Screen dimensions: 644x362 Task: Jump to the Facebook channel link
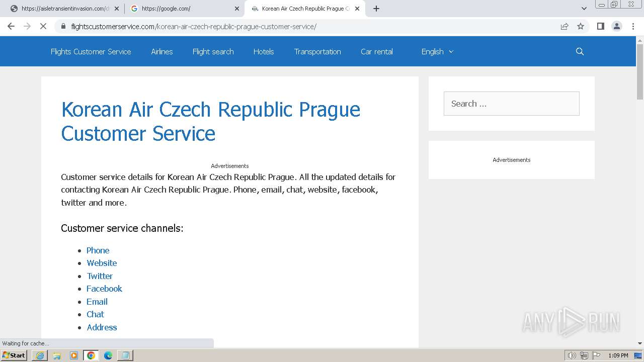pyautogui.click(x=104, y=289)
